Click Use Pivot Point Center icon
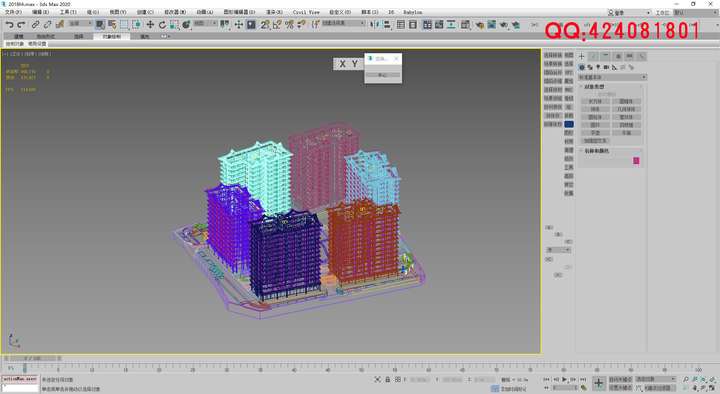Screen dimensions: 720x394 (224, 24)
